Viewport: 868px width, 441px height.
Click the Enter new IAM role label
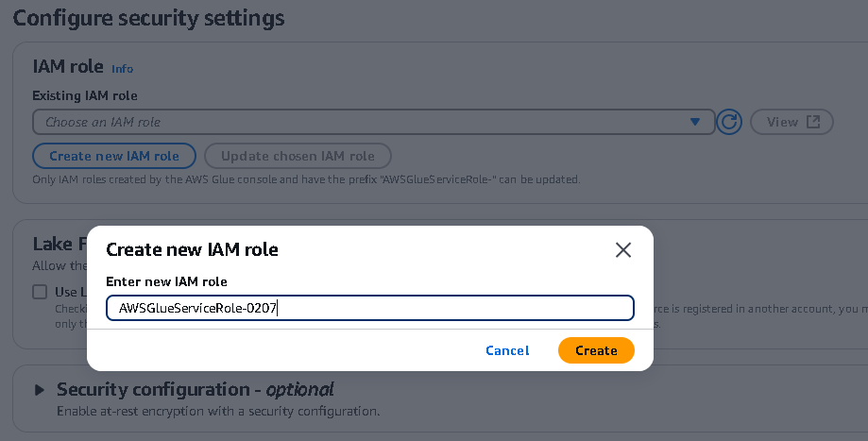point(166,281)
